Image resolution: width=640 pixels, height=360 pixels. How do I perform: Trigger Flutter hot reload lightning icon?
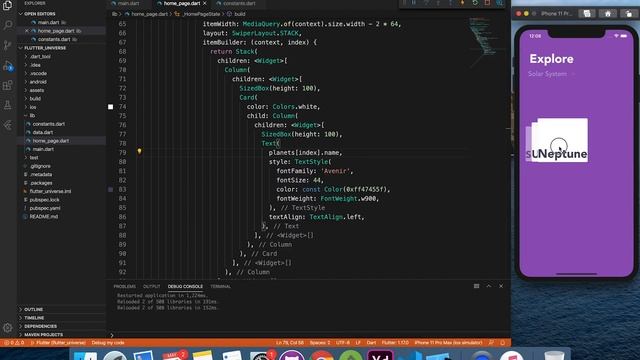coord(463,3)
